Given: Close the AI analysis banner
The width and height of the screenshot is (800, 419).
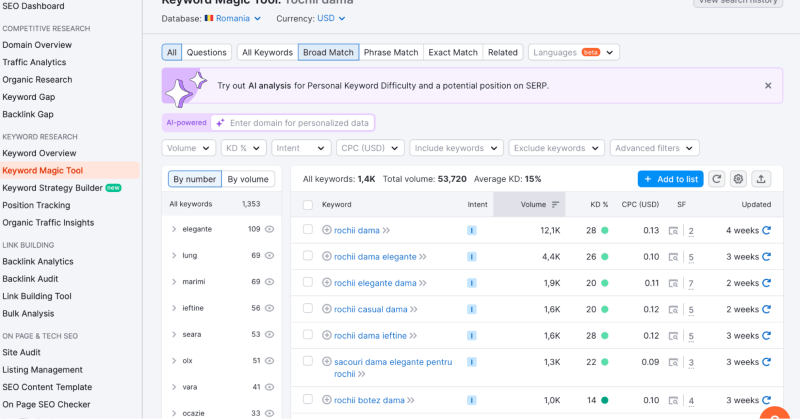Looking at the screenshot, I should click(768, 86).
